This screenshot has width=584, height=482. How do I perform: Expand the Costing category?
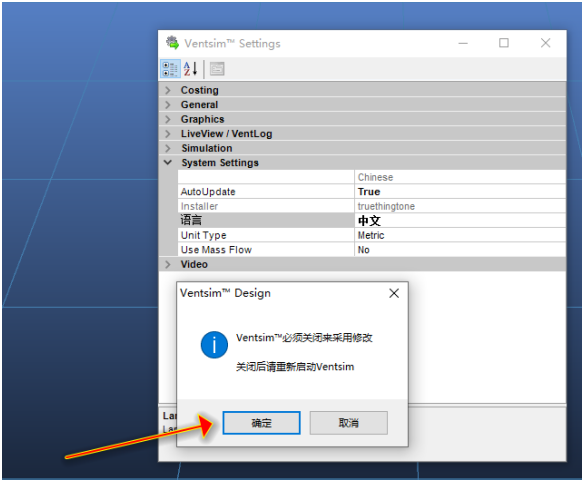pyautogui.click(x=168, y=90)
